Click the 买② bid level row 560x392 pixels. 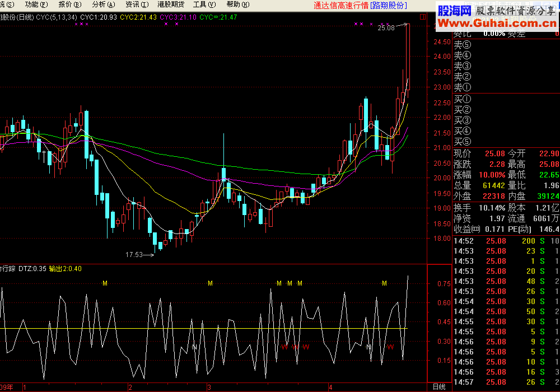tap(506, 110)
